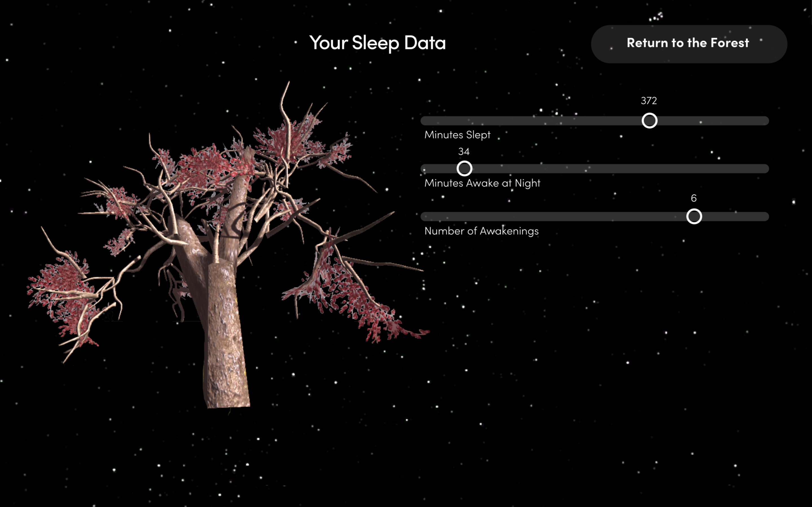Image resolution: width=812 pixels, height=507 pixels.
Task: Click the 34 value above the awake slider
Action: coord(464,152)
